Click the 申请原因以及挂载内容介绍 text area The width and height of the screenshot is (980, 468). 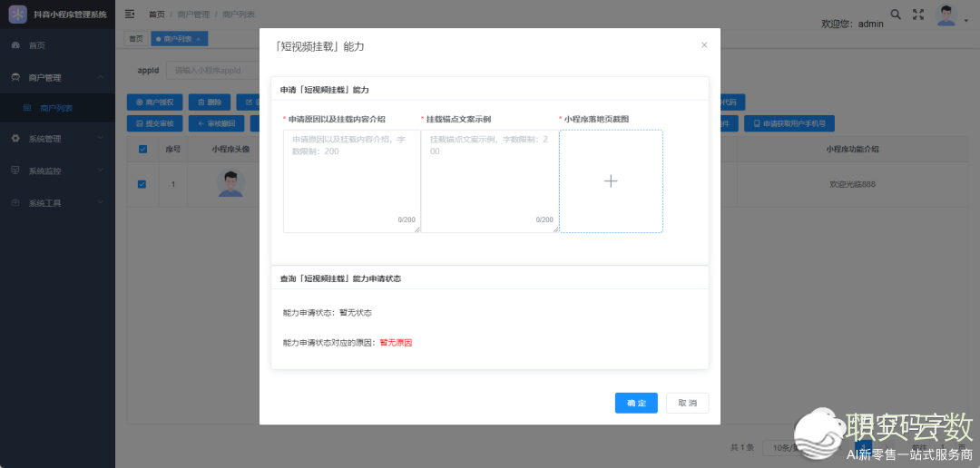click(352, 181)
